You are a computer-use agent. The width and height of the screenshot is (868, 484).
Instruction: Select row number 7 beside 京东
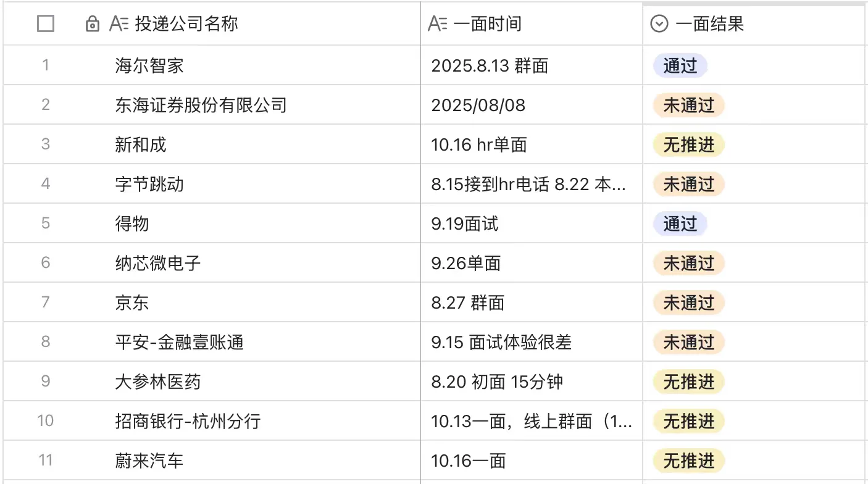click(x=46, y=302)
